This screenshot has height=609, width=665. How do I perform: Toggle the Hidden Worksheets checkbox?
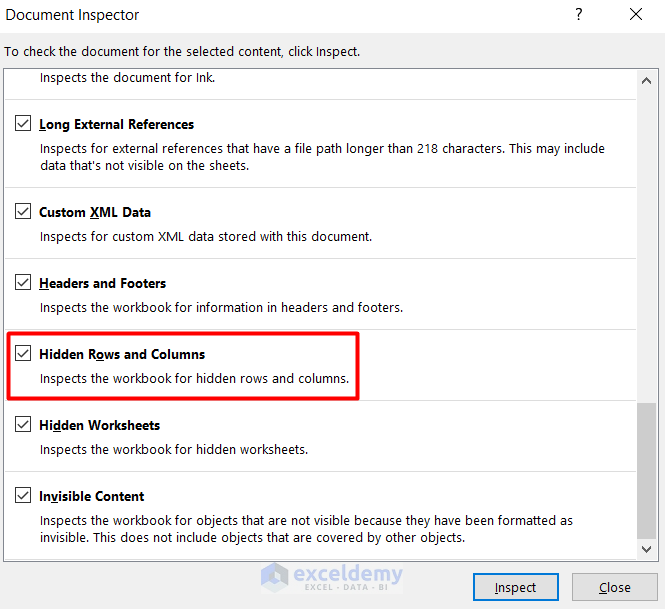23,425
